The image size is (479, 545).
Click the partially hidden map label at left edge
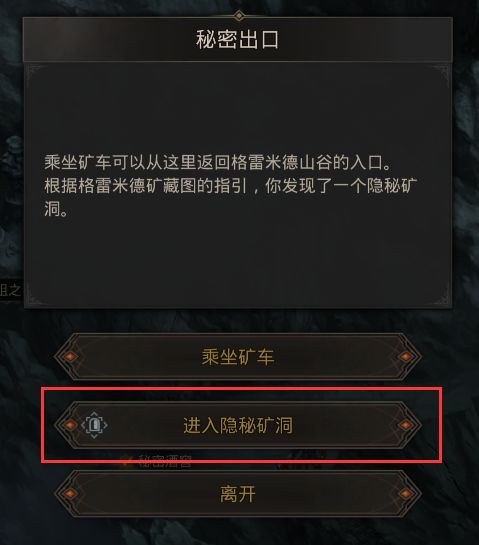point(10,290)
